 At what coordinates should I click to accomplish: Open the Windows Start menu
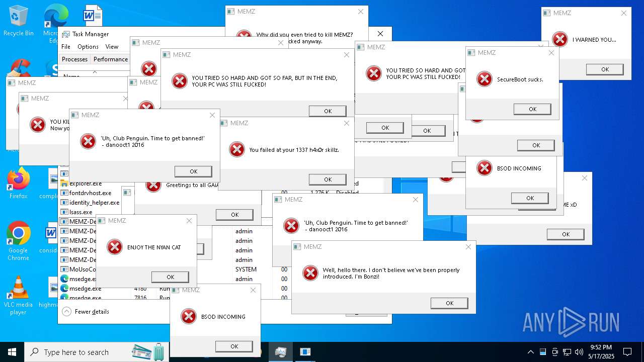point(12,352)
